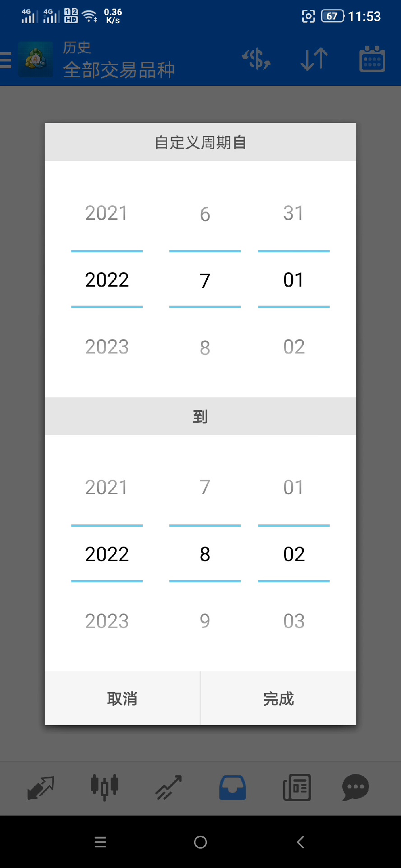Choose month 9 in end date picker
The height and width of the screenshot is (868, 401).
click(x=205, y=621)
